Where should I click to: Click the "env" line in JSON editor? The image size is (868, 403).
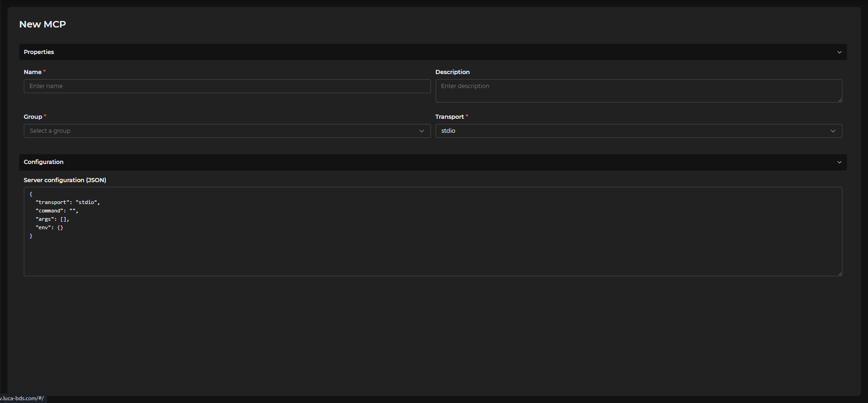pyautogui.click(x=49, y=227)
